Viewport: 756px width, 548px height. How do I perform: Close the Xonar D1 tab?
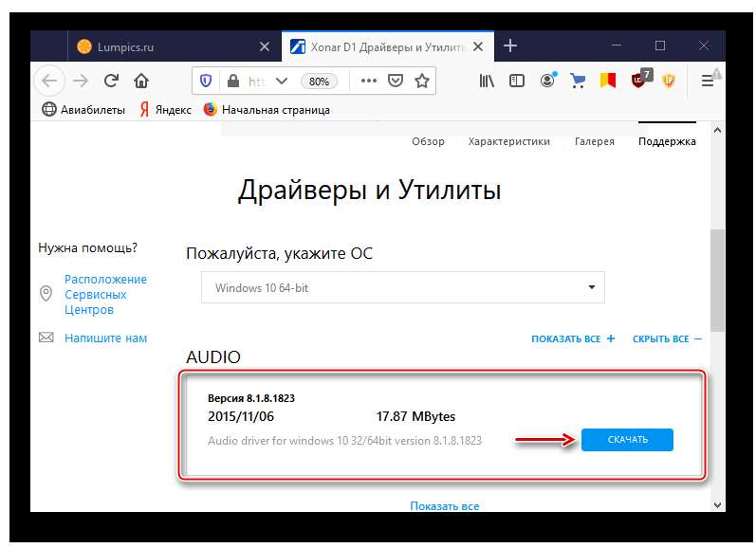[478, 46]
